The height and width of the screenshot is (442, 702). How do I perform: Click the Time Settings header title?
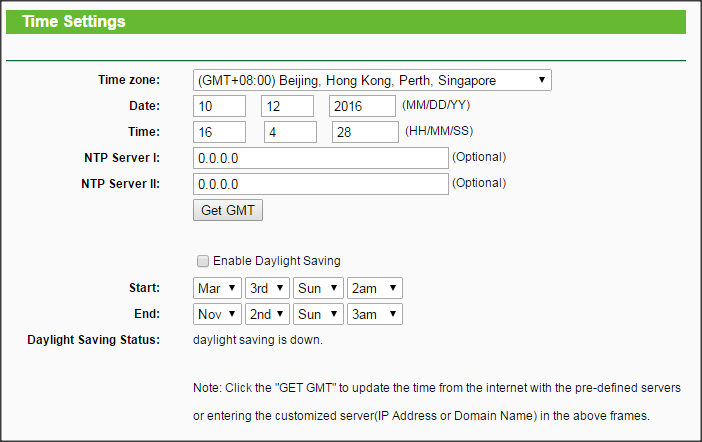(74, 21)
